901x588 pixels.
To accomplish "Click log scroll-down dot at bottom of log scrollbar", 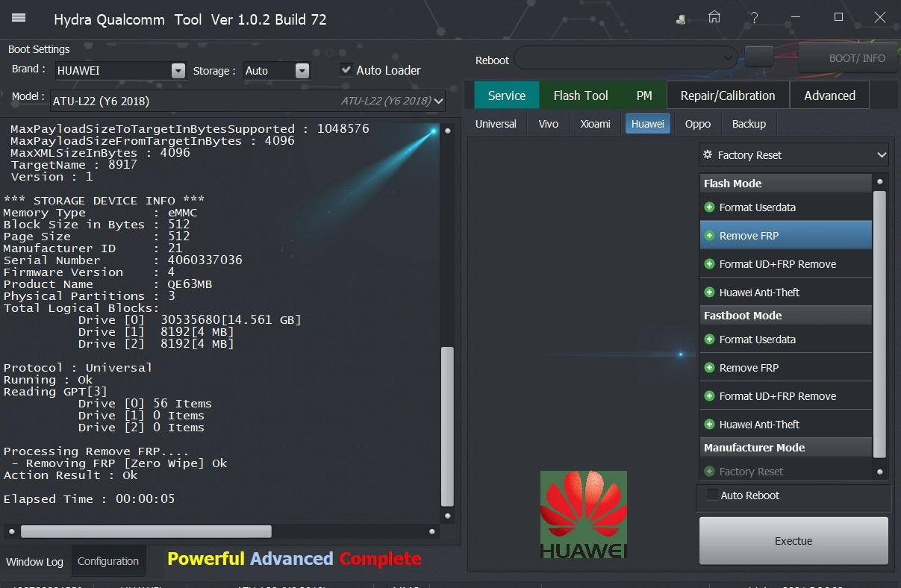I will pos(447,516).
